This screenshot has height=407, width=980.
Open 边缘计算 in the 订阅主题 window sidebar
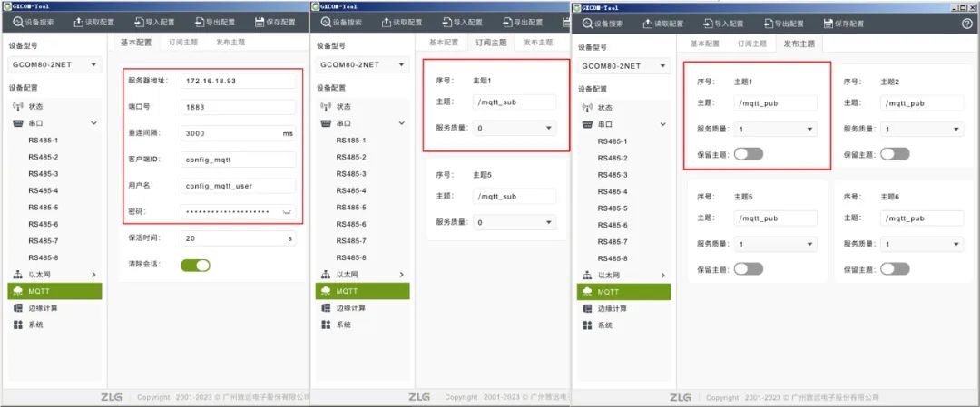362,308
